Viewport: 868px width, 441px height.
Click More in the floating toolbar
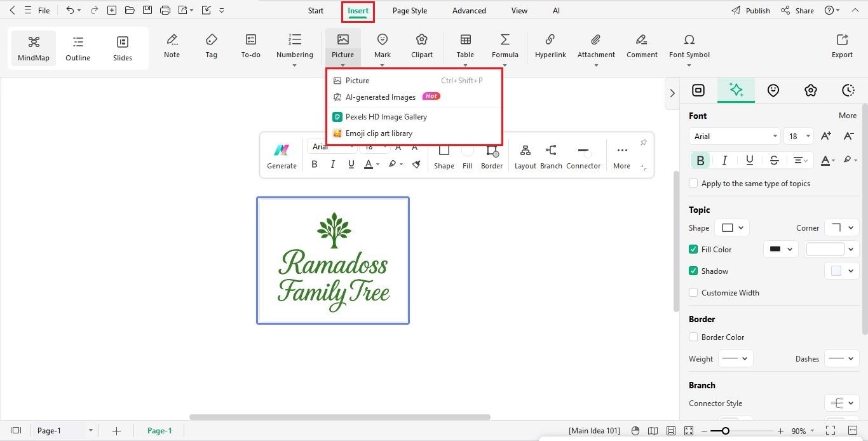621,156
